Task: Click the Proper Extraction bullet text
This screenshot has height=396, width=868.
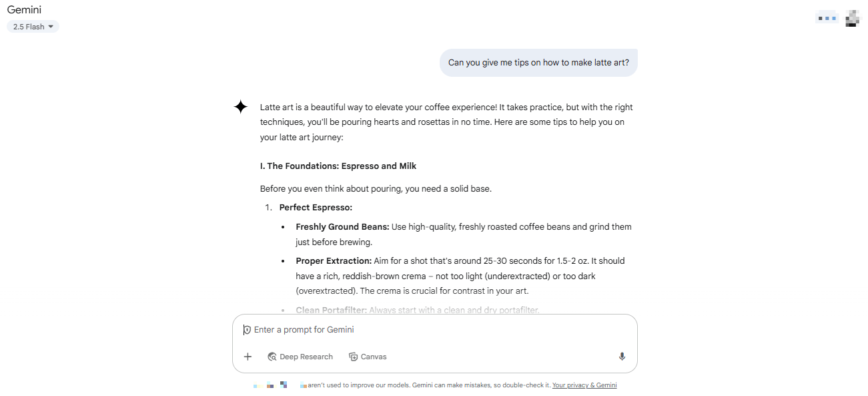Action: (464, 276)
